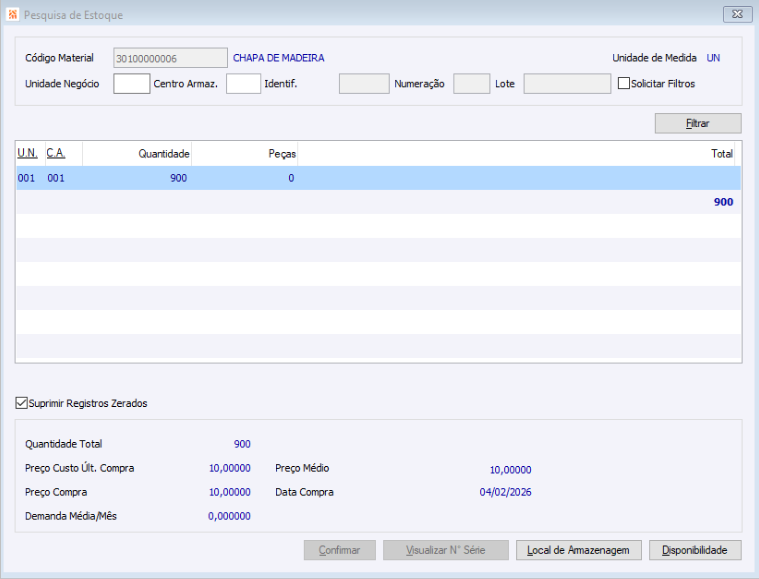Click the Preço Compra value 10,00000
The height and width of the screenshot is (579, 759).
pyautogui.click(x=229, y=492)
